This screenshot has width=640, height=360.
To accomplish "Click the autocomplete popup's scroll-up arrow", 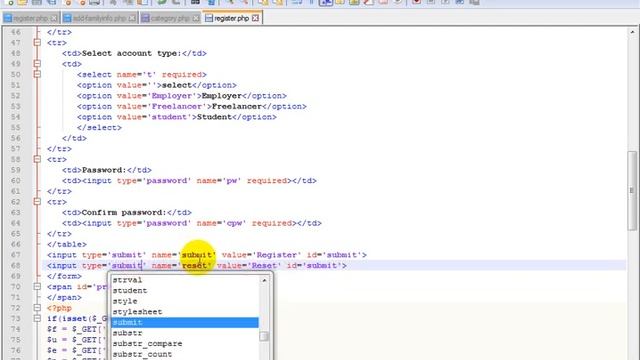I will click(264, 280).
